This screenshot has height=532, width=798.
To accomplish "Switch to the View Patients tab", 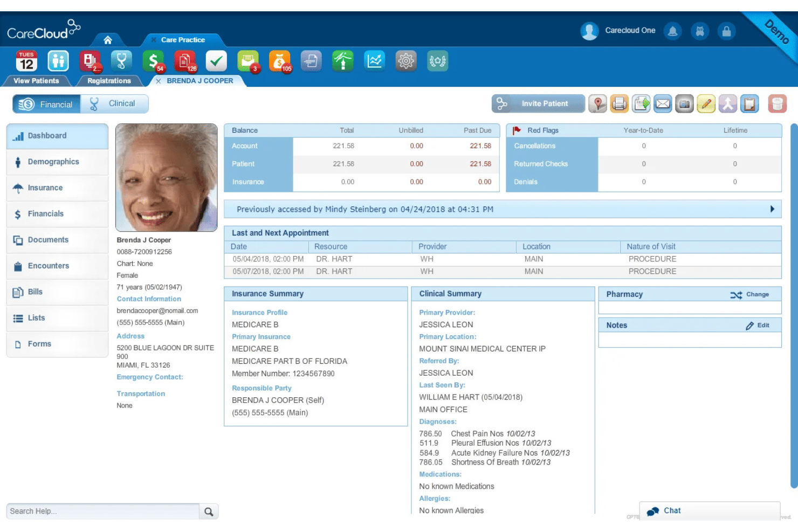I will (36, 81).
